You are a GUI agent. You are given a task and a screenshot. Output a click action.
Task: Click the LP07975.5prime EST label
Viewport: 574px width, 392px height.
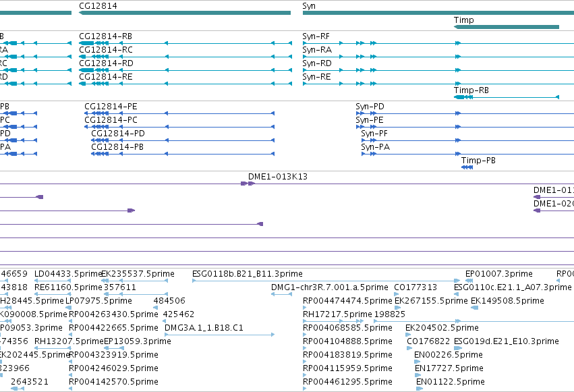[x=99, y=301]
